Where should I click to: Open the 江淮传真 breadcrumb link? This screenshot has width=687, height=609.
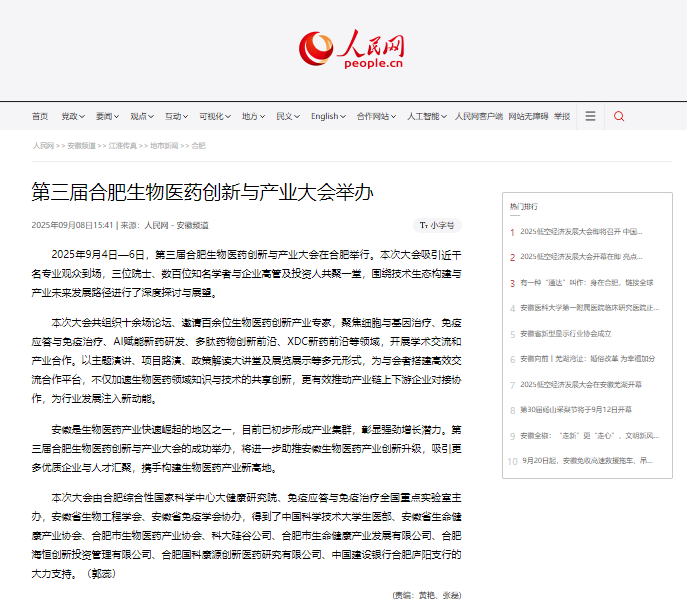[x=123, y=145]
